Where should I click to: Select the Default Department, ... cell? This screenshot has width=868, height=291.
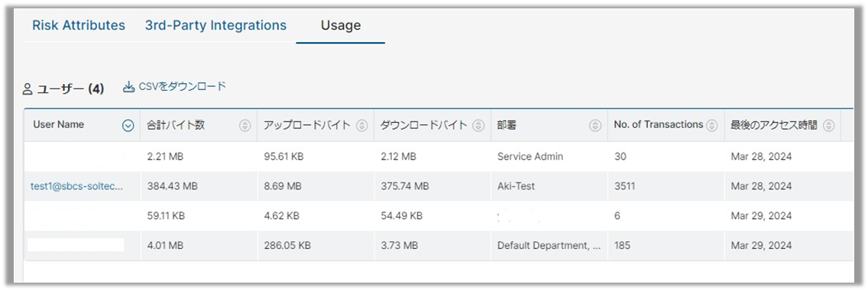pos(549,245)
